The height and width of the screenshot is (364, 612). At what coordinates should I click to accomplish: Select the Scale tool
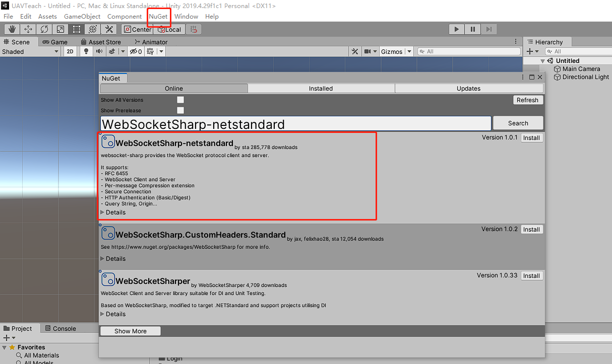[x=60, y=29]
